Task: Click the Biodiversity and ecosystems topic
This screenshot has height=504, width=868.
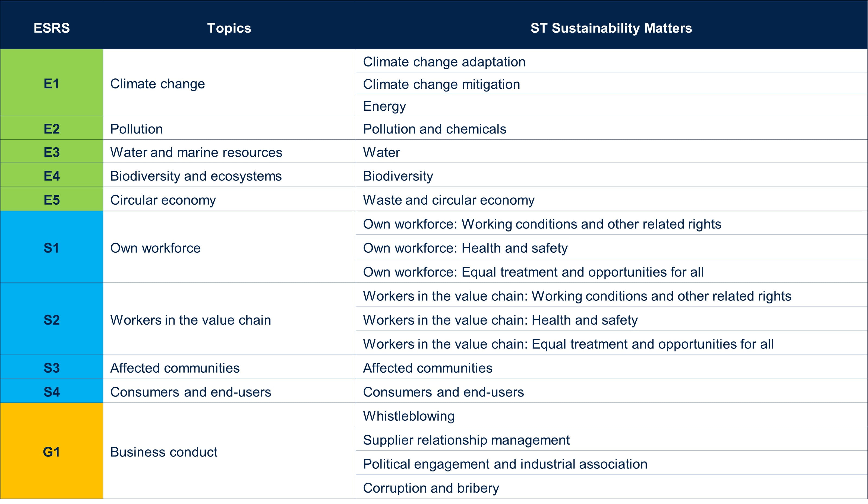Action: [196, 176]
